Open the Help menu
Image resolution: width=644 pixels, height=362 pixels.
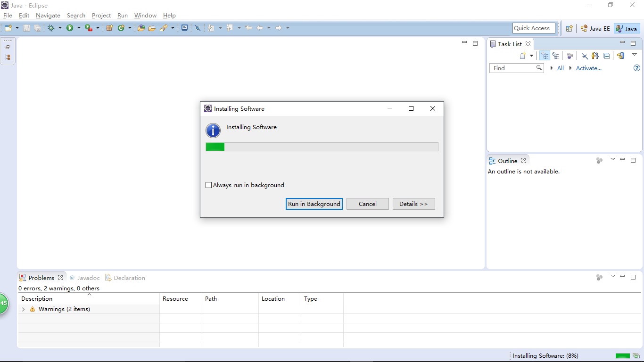pyautogui.click(x=169, y=16)
